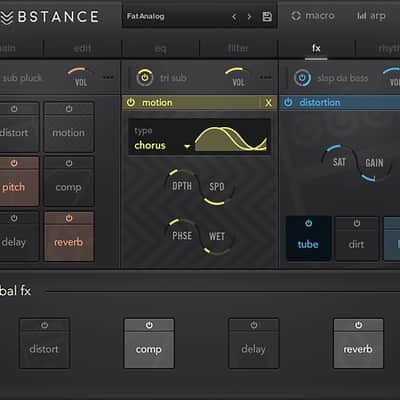Select the dirt distortion type
The height and width of the screenshot is (400, 400).
pos(356,238)
